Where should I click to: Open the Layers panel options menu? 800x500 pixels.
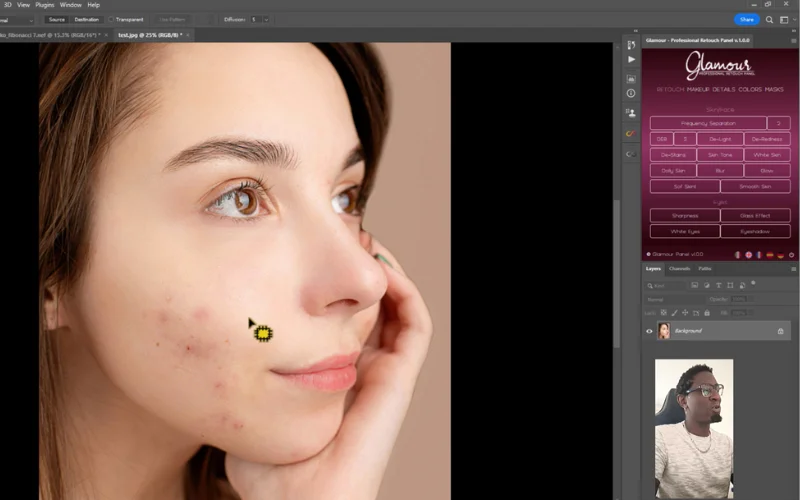[x=793, y=269]
